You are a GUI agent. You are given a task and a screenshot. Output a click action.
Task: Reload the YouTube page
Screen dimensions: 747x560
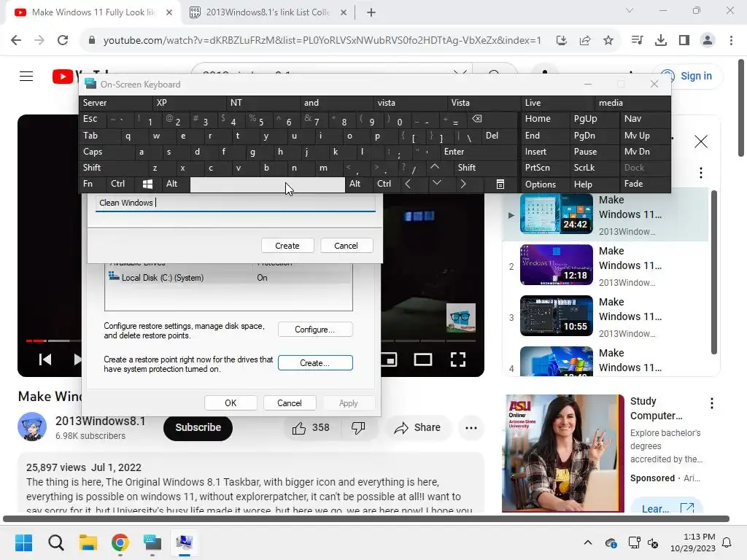(x=63, y=41)
